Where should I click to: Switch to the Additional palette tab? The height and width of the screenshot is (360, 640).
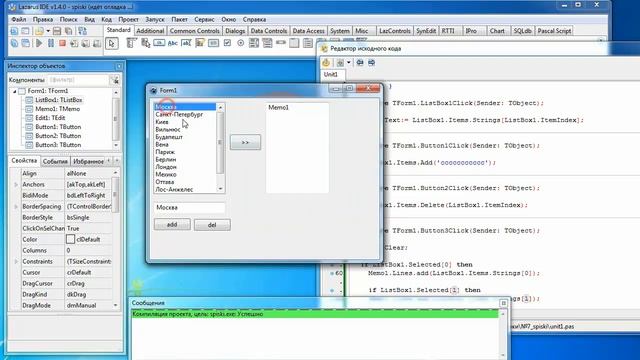click(150, 31)
